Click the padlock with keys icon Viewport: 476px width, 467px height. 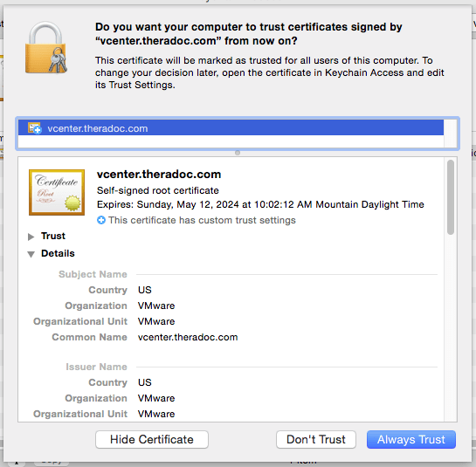point(46,48)
